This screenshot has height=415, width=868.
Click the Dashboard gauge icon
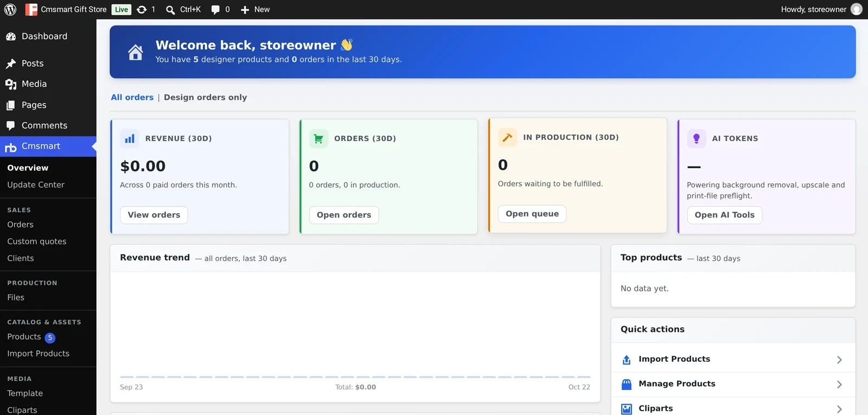click(x=11, y=37)
